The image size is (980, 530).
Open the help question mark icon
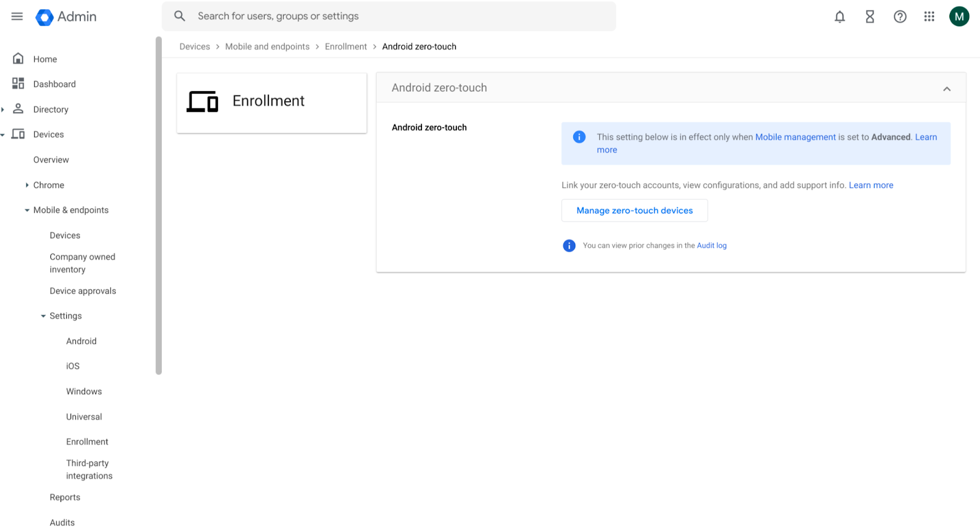[900, 17]
